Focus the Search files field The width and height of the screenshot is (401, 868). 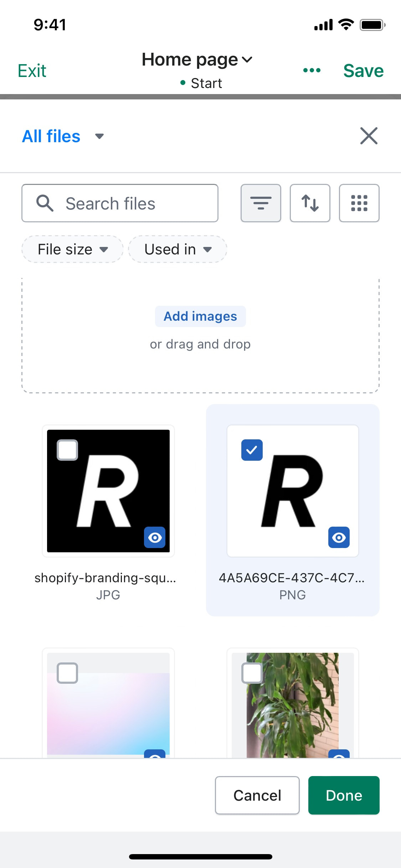[120, 203]
